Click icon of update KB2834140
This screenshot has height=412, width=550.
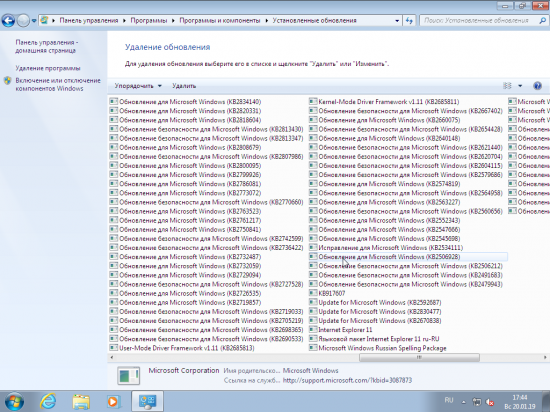click(x=113, y=102)
